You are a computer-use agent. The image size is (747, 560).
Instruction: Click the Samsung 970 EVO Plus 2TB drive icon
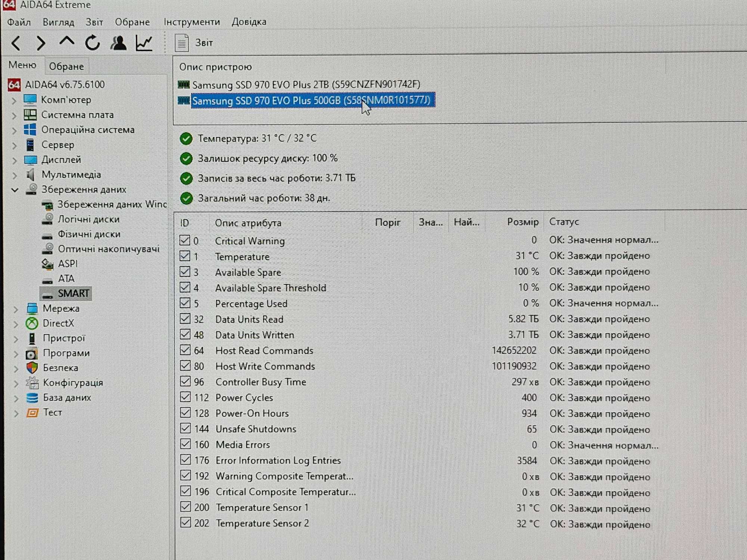click(184, 85)
